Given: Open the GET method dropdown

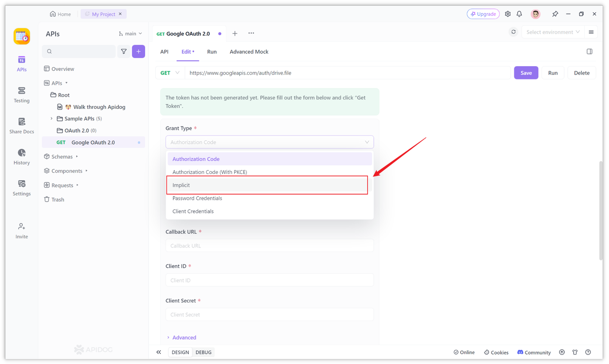Looking at the screenshot, I should (170, 73).
